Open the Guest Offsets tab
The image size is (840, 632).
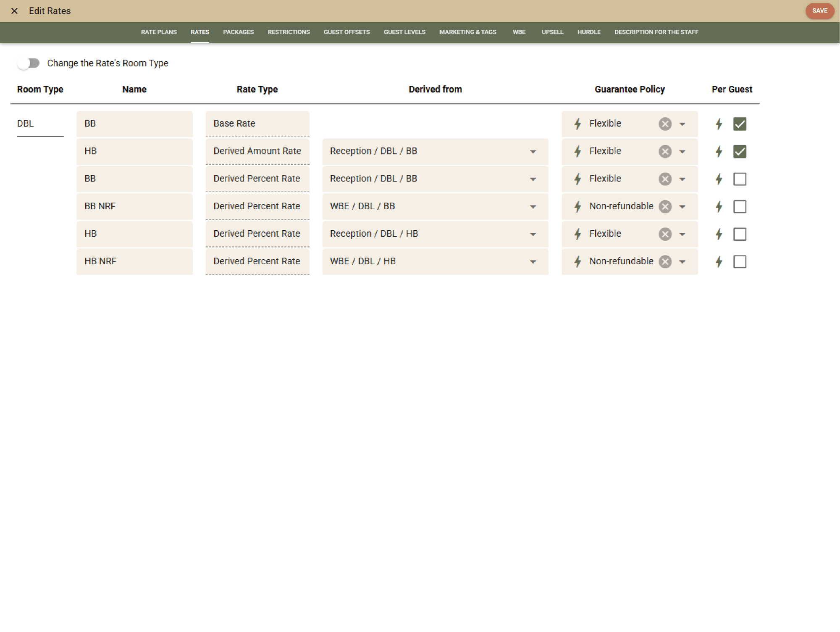pos(346,32)
